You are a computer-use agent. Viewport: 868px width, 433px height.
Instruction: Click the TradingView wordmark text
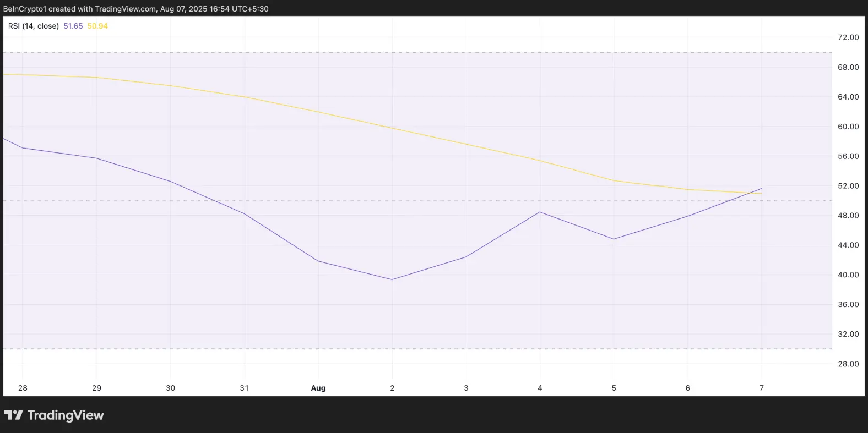pyautogui.click(x=66, y=415)
